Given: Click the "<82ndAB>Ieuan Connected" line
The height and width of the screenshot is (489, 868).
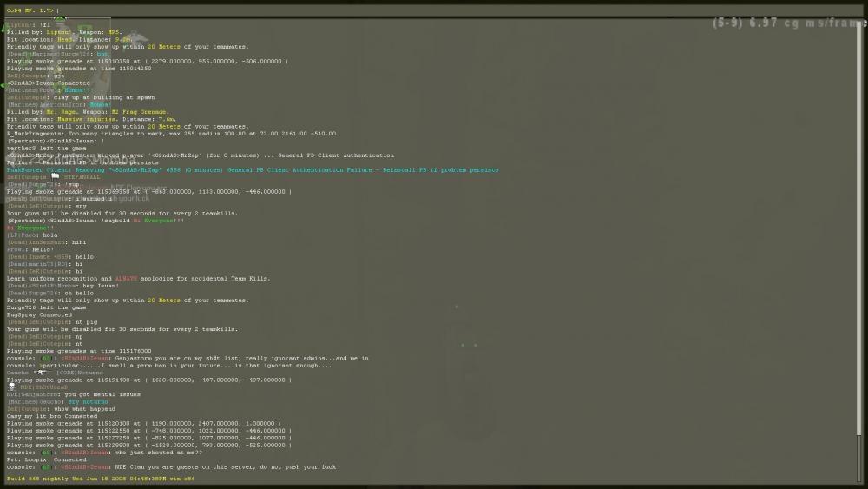Looking at the screenshot, I should pyautogui.click(x=48, y=83).
